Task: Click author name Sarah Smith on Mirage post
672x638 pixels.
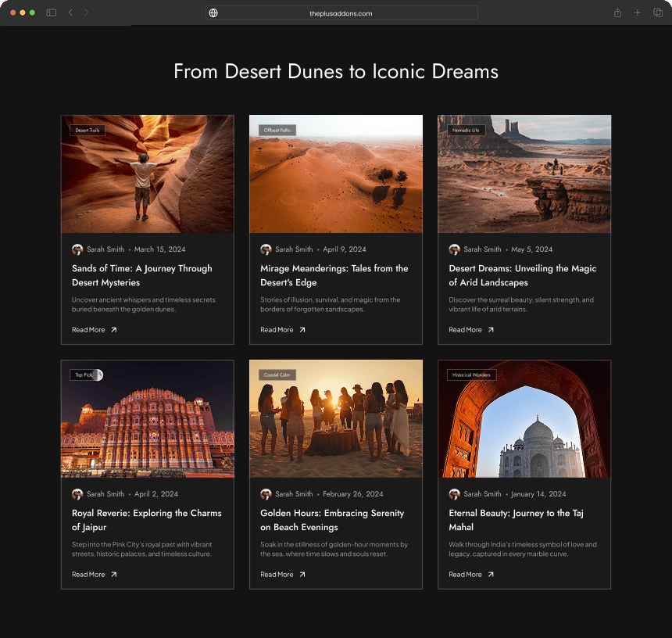Action: pos(293,249)
